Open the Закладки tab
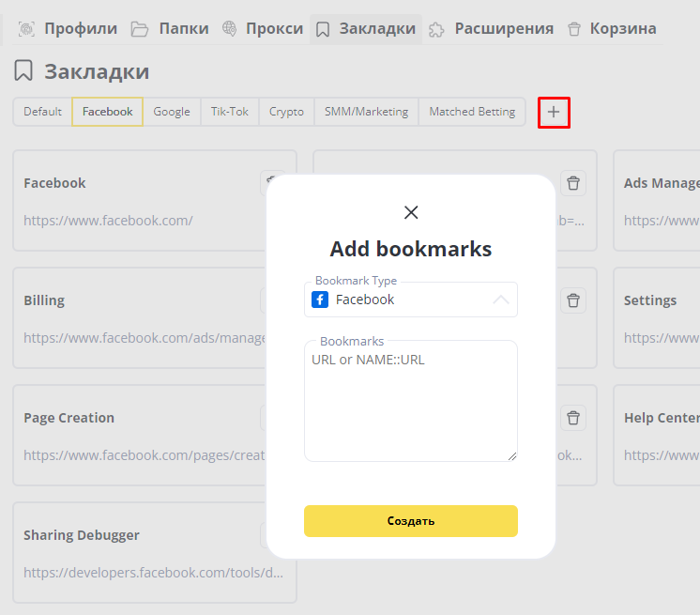700x615 pixels. pyautogui.click(x=366, y=28)
